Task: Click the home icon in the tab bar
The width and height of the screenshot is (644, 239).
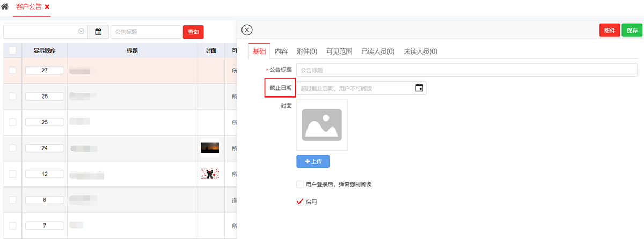Action: coord(5,7)
